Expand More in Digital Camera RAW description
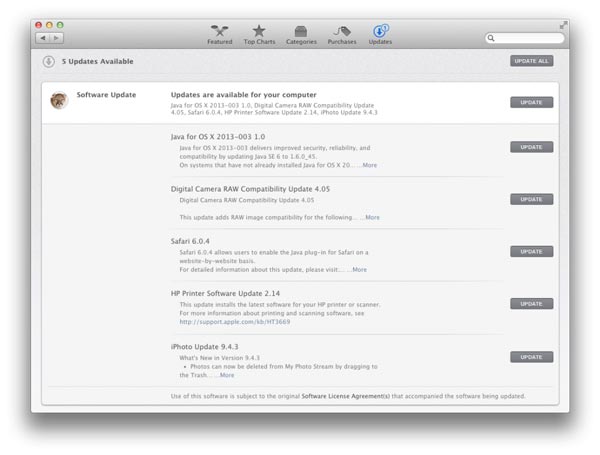600x455 pixels. coord(372,217)
